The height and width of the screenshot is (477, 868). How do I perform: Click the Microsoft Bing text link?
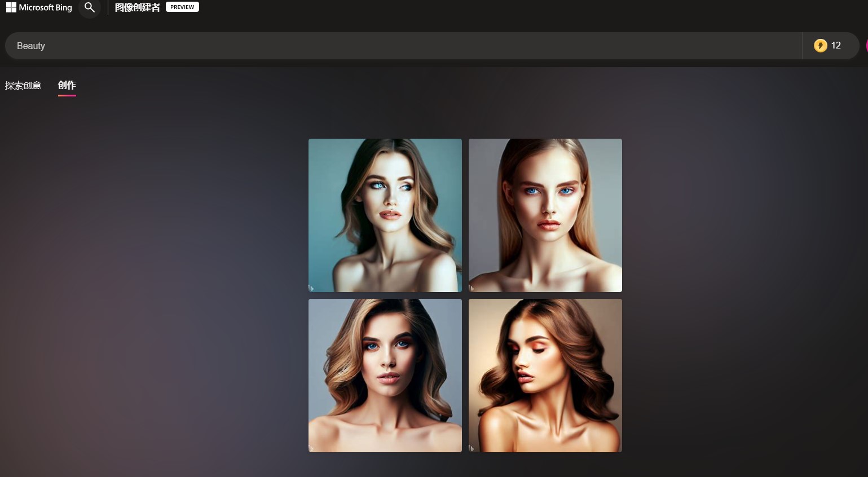tap(45, 7)
